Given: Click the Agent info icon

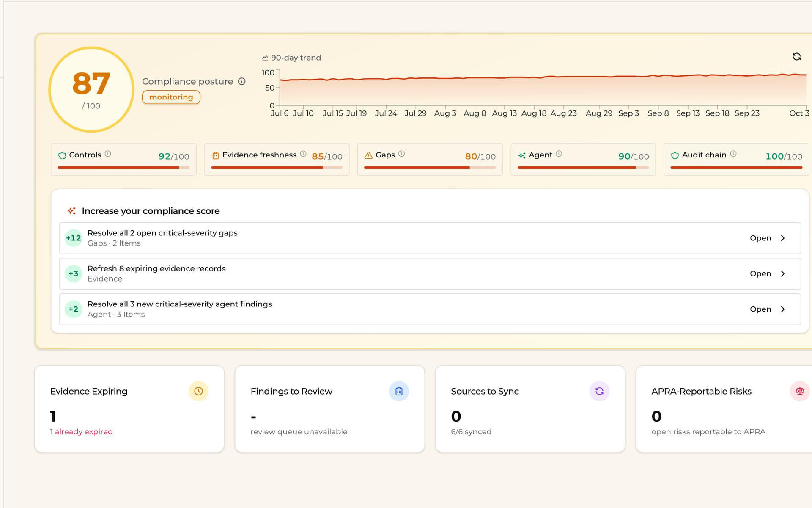Looking at the screenshot, I should (559, 154).
